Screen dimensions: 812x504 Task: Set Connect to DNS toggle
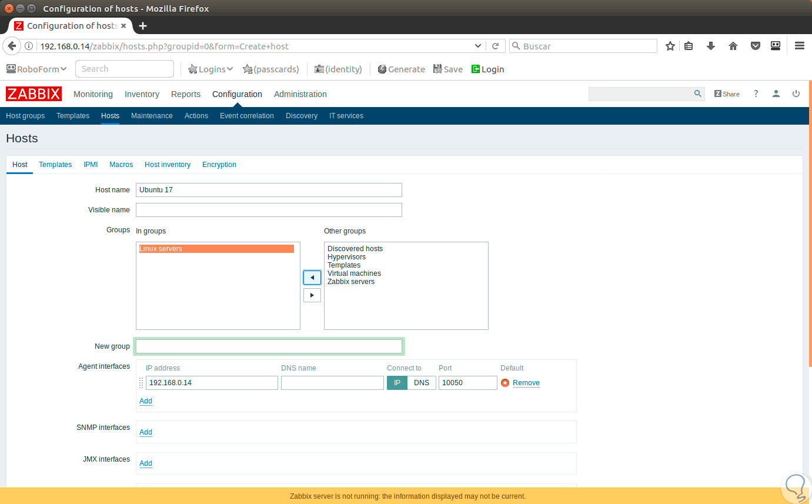point(422,383)
